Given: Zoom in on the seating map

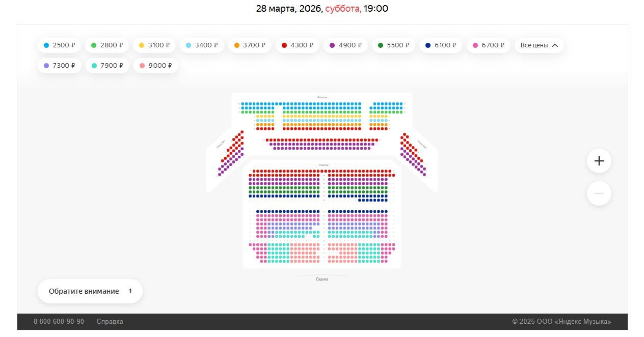Looking at the screenshot, I should [599, 161].
